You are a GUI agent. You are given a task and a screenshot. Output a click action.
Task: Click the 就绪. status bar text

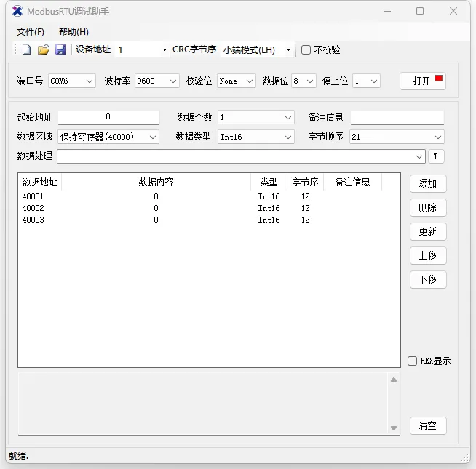click(x=18, y=456)
